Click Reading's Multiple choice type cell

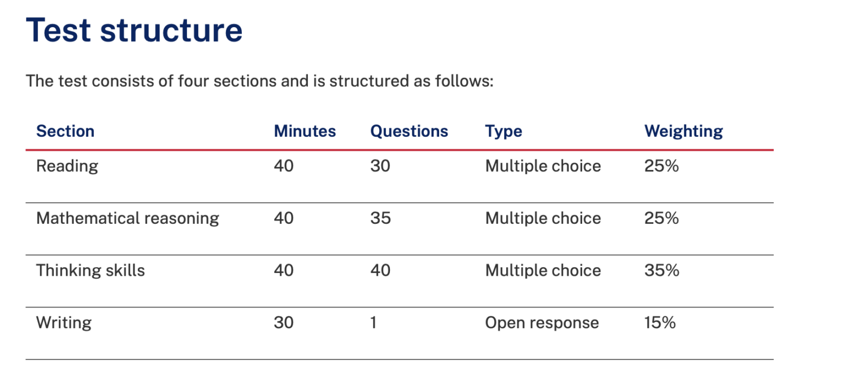point(542,166)
